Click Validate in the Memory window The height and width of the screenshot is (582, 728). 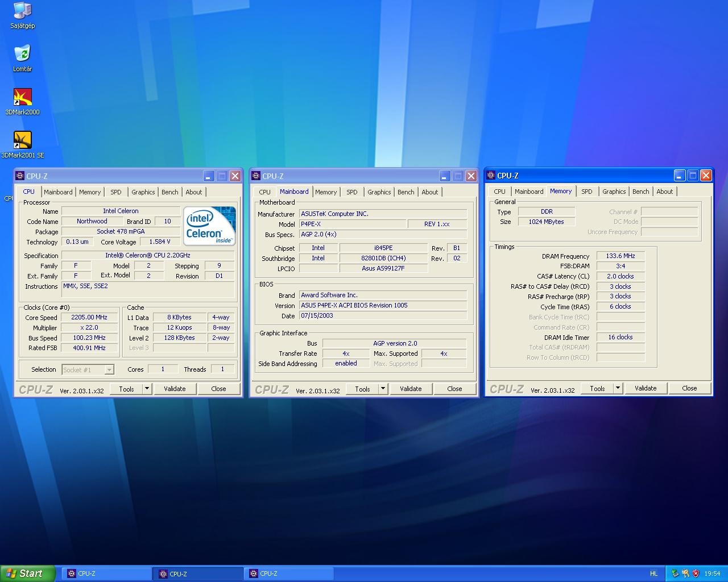tap(646, 388)
